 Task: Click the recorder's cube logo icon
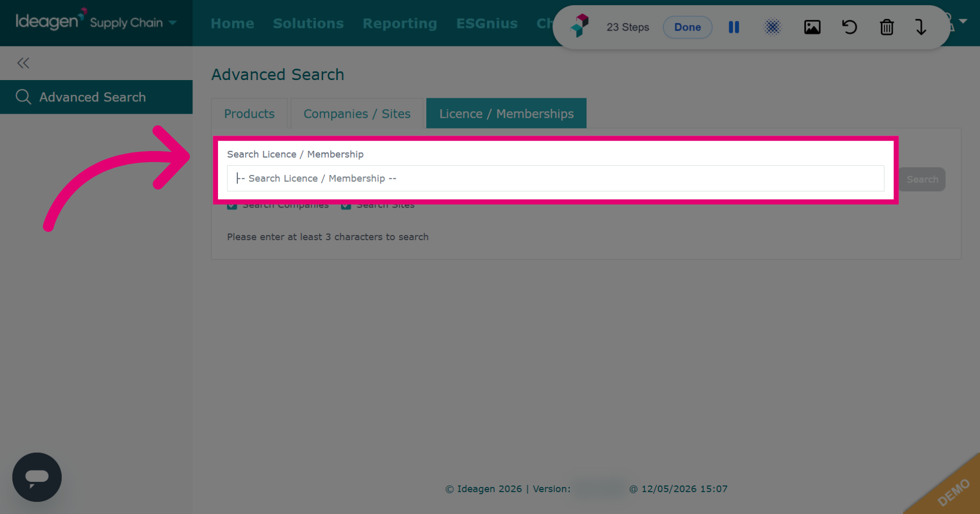pos(580,26)
